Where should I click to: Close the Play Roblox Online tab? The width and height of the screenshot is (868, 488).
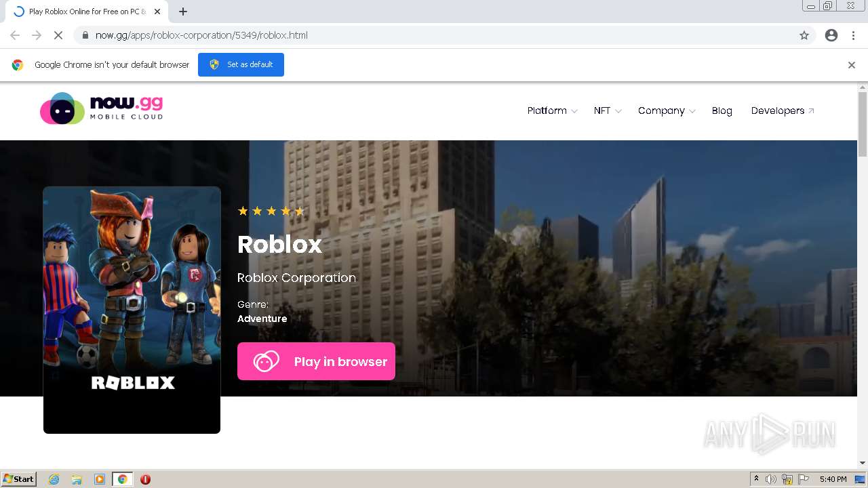(x=158, y=12)
